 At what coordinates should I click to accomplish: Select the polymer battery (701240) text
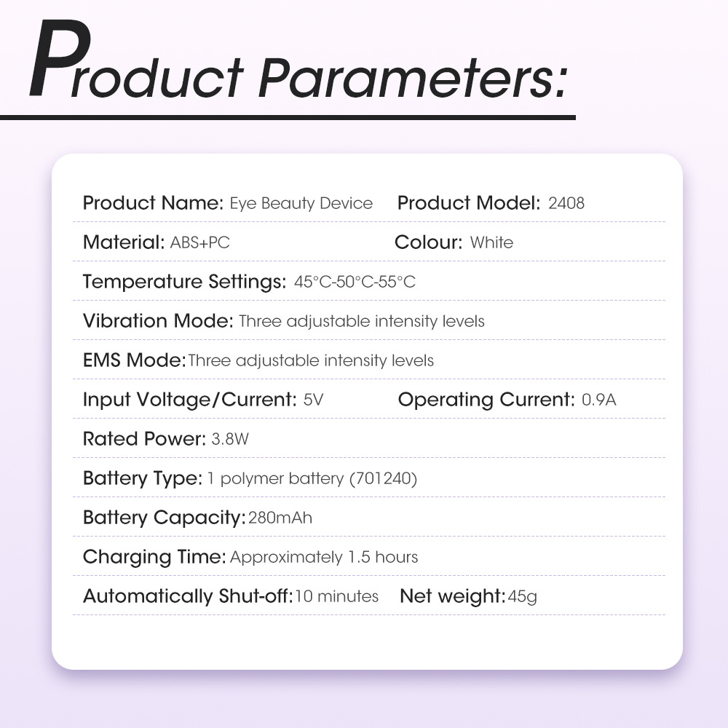(x=312, y=479)
